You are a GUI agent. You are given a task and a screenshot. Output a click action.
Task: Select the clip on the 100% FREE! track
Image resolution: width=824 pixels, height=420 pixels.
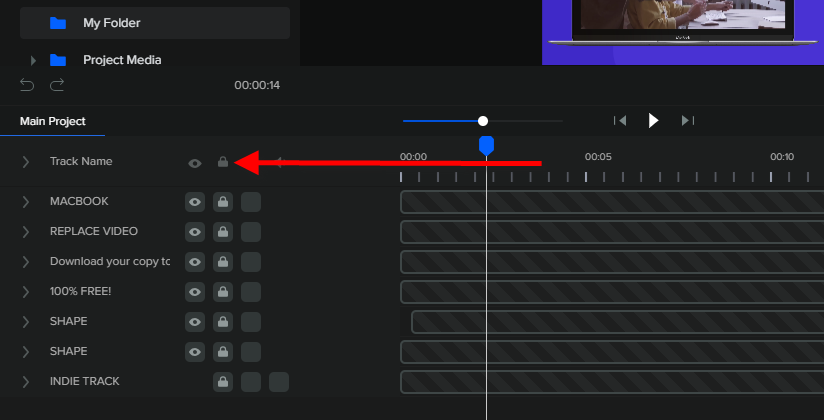click(612, 292)
